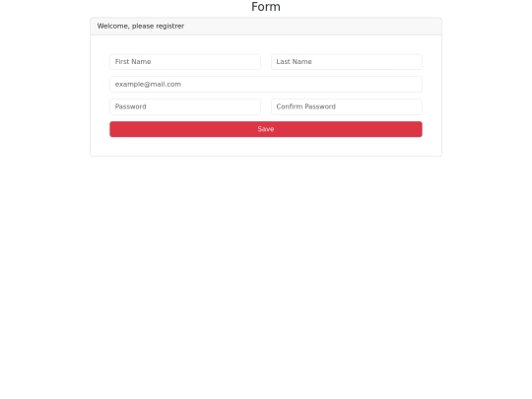Click the word Welcome in the card header
The height and width of the screenshot is (399, 532).
tap(112, 27)
